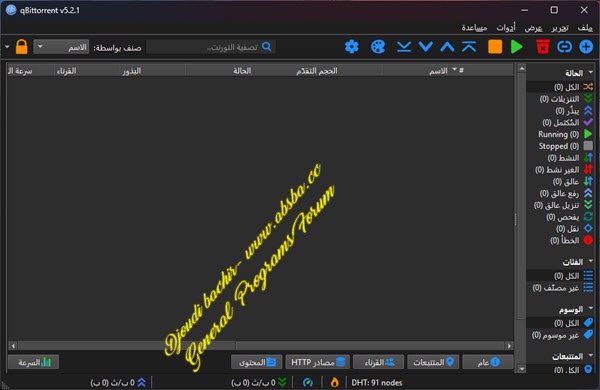Open the مساعدة menu
The height and width of the screenshot is (390, 600).
[x=474, y=28]
